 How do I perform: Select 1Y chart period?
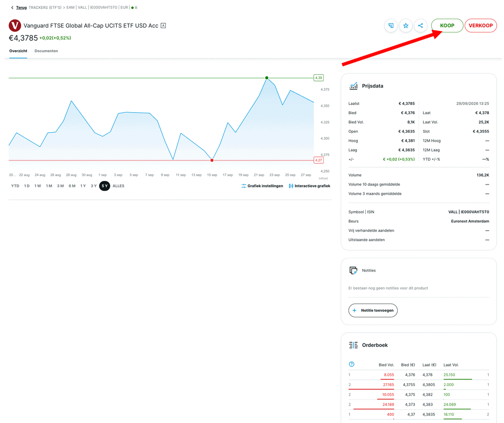point(83,186)
